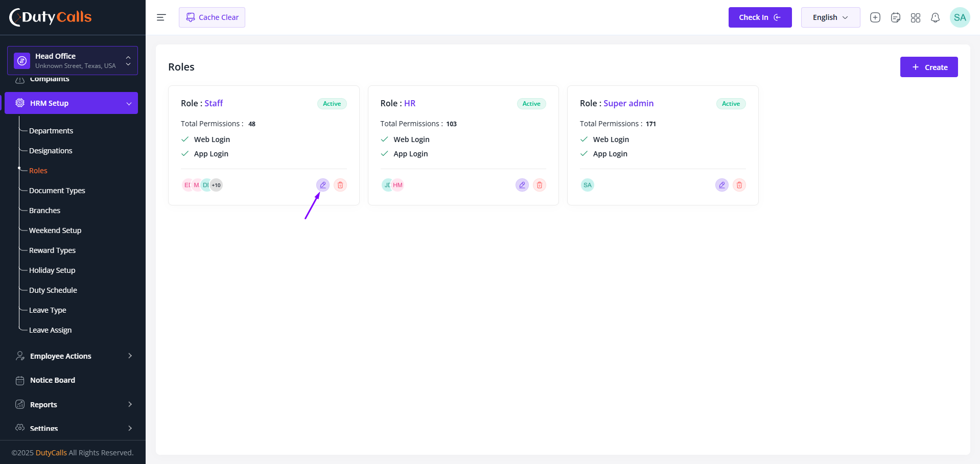This screenshot has height=464, width=980.
Task: Click App Login checkmark in HR card
Action: click(x=384, y=153)
